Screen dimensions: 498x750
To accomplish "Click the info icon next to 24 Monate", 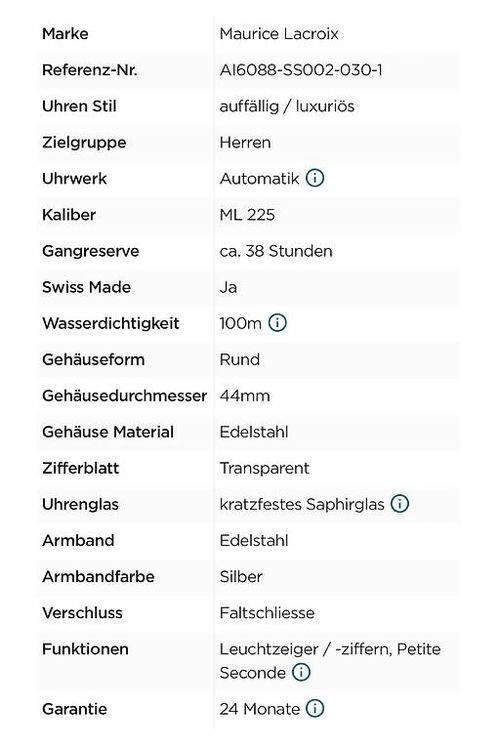I will [x=315, y=708].
